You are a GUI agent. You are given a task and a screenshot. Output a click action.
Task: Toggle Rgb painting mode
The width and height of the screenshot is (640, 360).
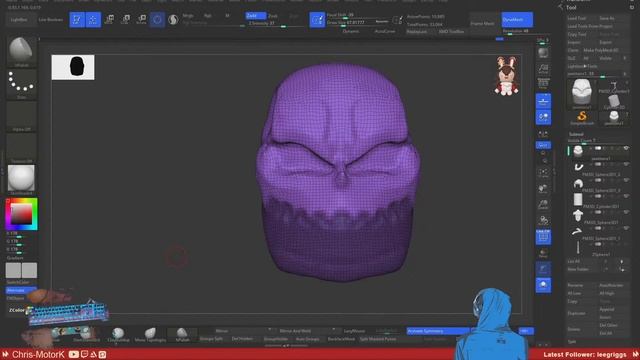[x=208, y=16]
